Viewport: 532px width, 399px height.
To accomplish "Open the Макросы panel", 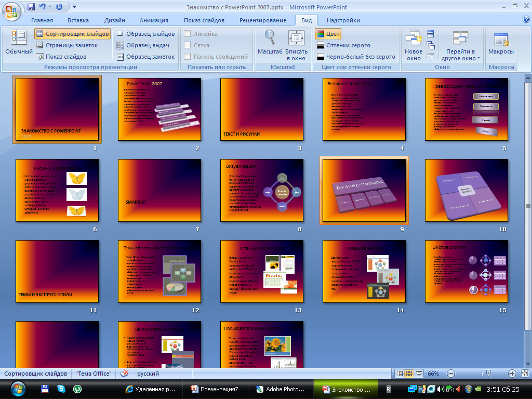I will [500, 44].
